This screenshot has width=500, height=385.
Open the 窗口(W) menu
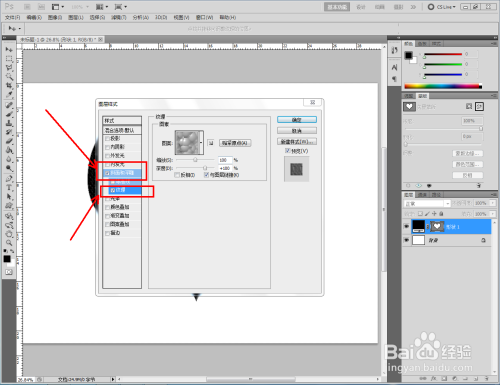204,17
